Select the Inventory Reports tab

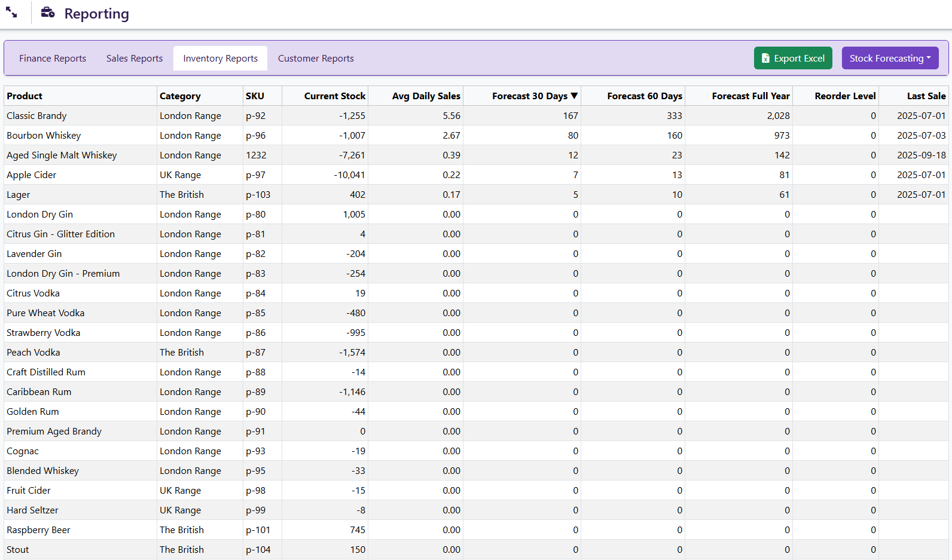[x=220, y=59]
